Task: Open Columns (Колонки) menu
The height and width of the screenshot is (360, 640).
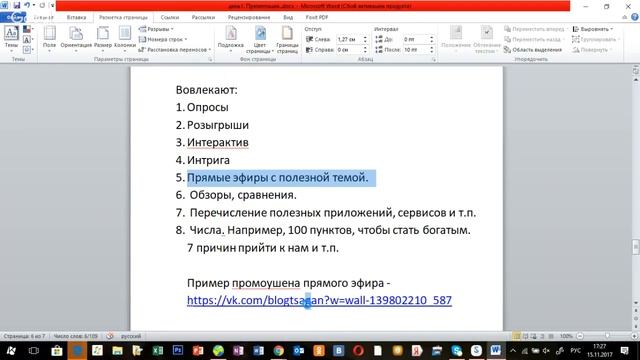Action: pyautogui.click(x=124, y=37)
